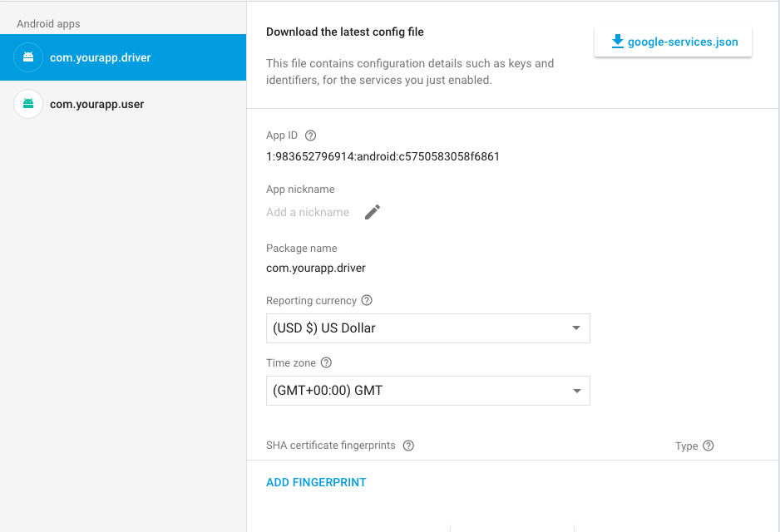Click the App ID value text
Viewport: 780px width, 532px height.
click(383, 156)
